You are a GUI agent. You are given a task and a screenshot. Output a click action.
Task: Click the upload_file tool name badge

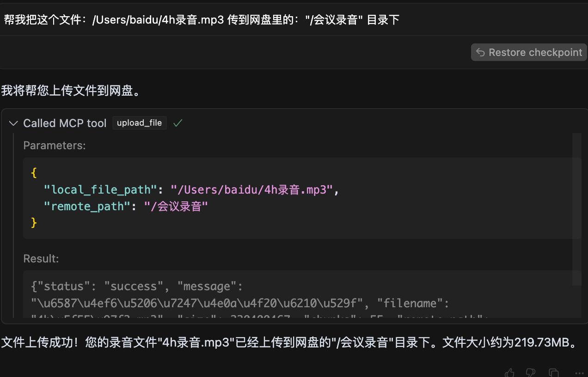[139, 123]
